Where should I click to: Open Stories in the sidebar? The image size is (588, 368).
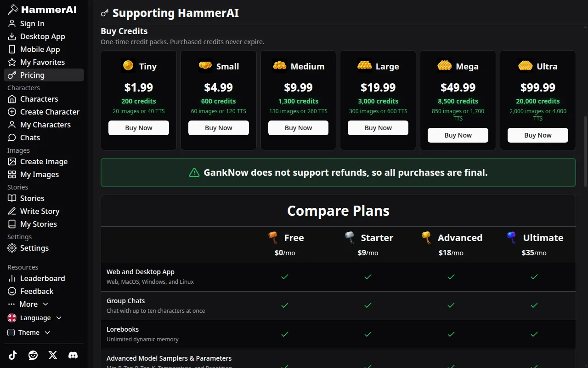click(44, 198)
